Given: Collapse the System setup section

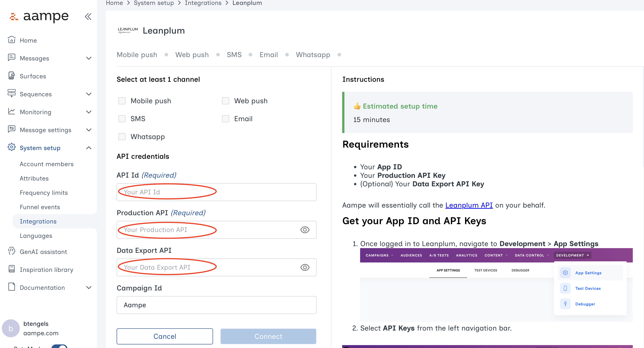Looking at the screenshot, I should 89,148.
